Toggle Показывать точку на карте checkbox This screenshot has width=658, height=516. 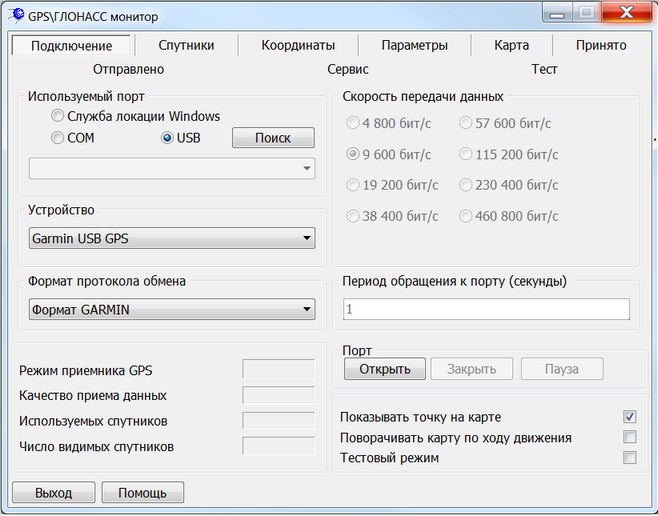coord(629,417)
